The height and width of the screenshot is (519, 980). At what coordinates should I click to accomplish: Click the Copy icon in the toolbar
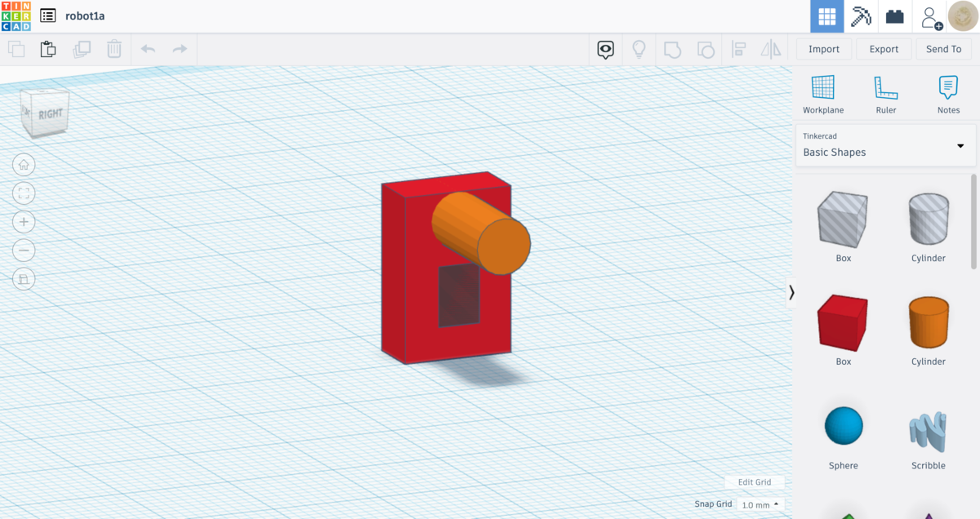16,49
